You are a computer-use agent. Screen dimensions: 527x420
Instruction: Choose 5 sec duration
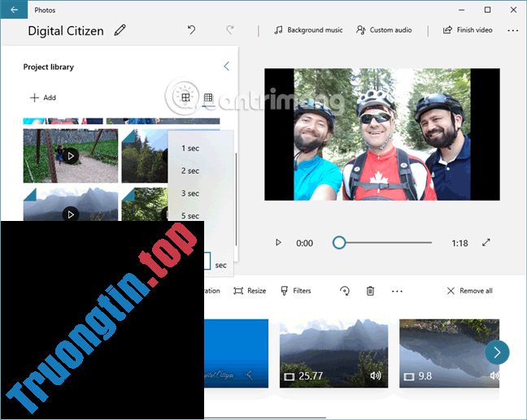tap(190, 215)
